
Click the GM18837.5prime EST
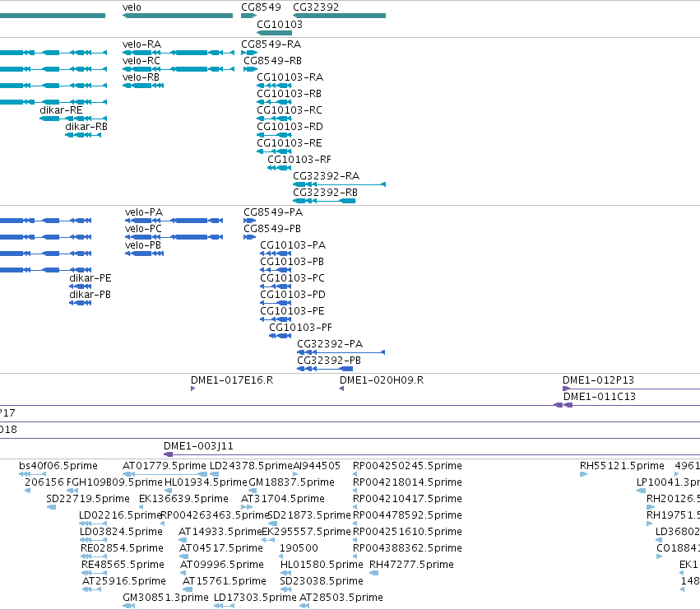coord(253,491)
